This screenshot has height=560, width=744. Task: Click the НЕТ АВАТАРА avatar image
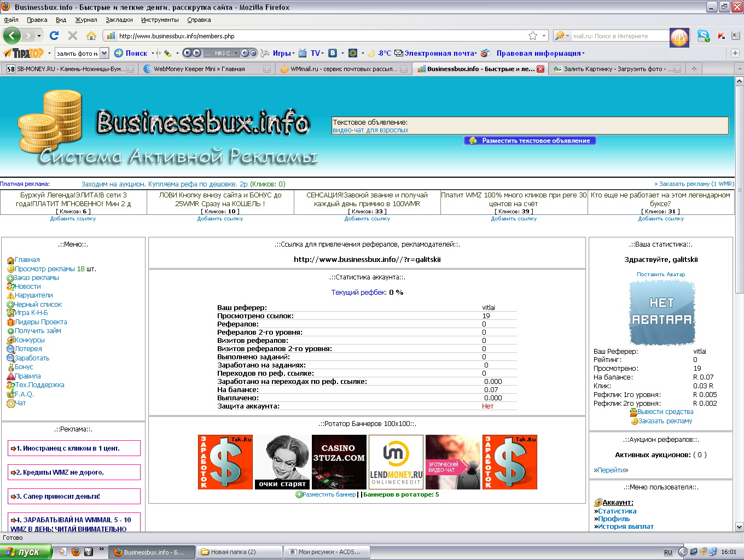(661, 312)
